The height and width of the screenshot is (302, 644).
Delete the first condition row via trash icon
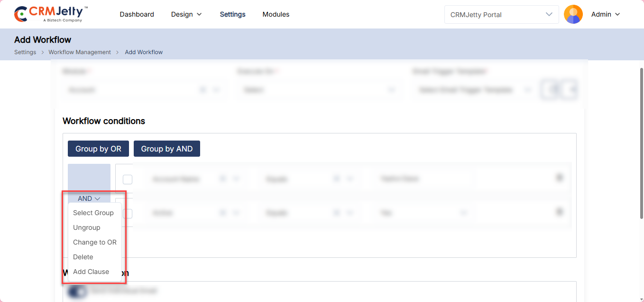[x=559, y=178]
